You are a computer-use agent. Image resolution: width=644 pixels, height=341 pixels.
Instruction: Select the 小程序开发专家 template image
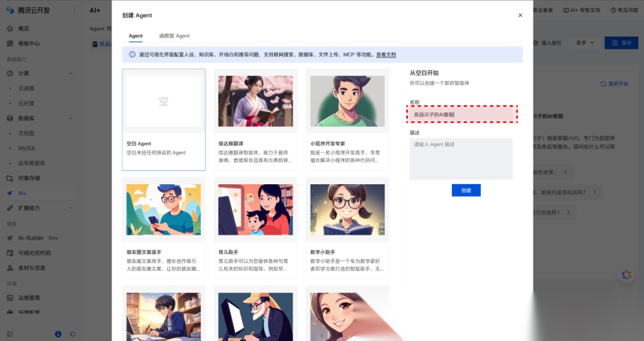[348, 101]
